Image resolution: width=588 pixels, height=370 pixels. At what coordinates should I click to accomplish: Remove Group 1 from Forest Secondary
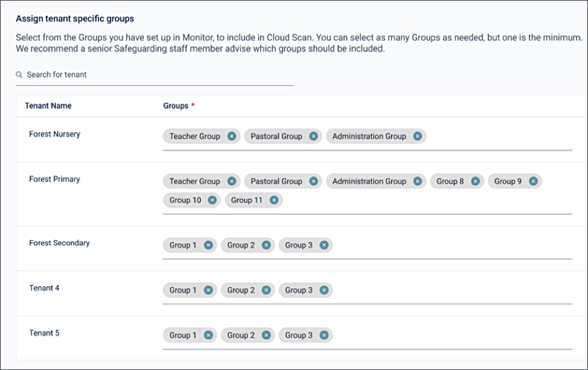tap(208, 245)
